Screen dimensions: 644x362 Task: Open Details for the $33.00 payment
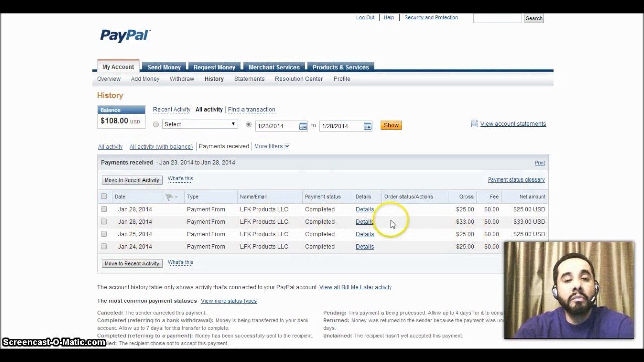click(365, 222)
